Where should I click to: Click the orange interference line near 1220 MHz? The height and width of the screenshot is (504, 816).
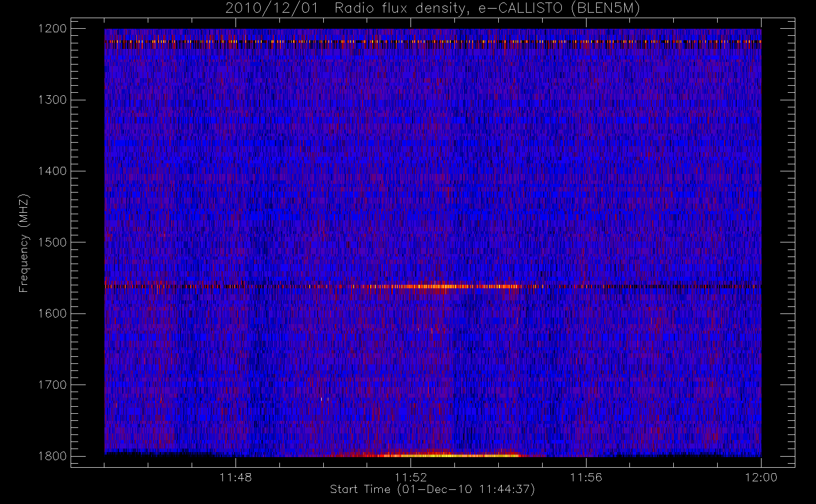point(433,41)
